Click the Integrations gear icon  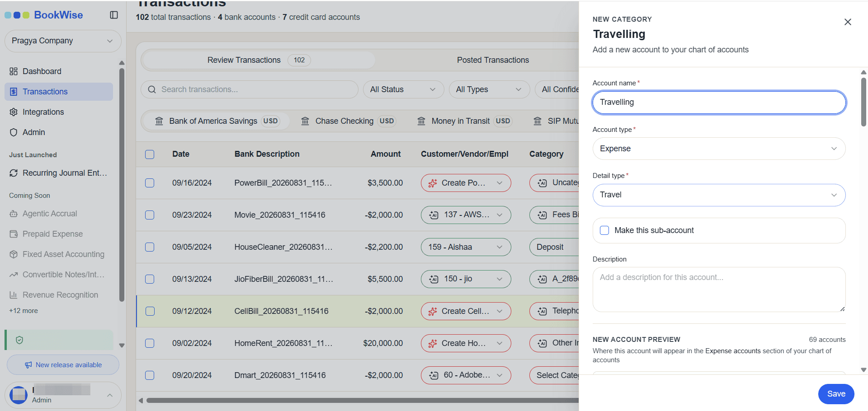pos(14,112)
